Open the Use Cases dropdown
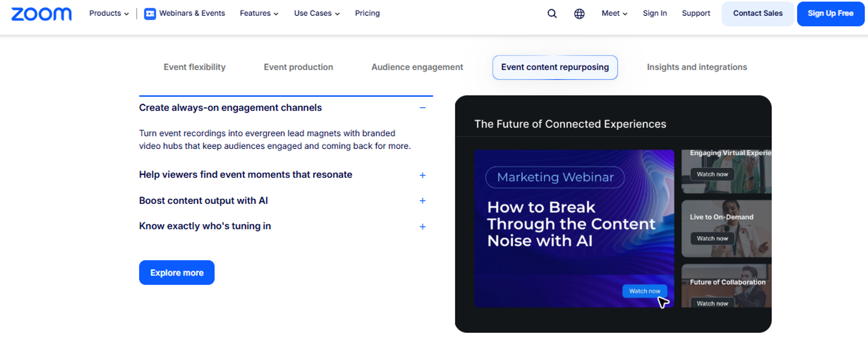This screenshot has height=341, width=868. pos(316,14)
